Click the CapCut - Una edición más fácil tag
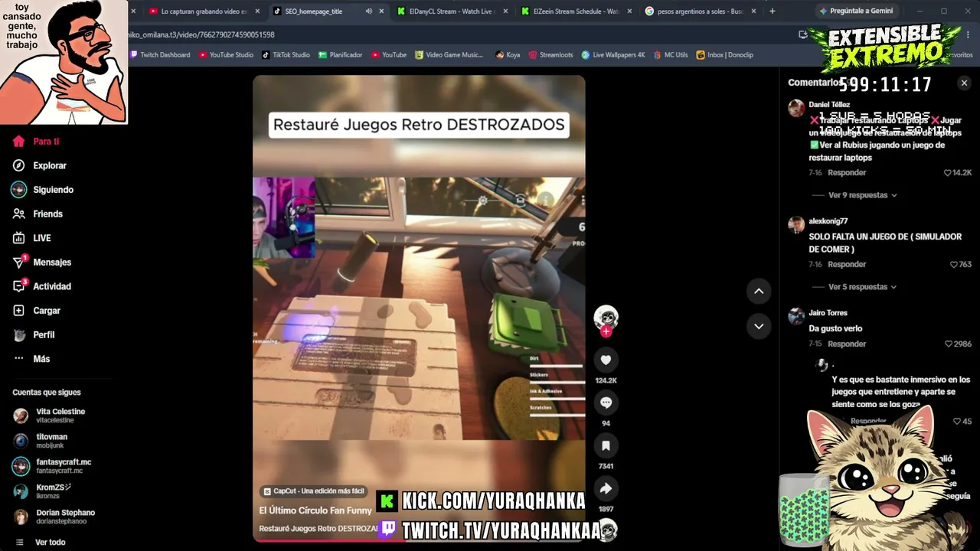The image size is (980, 551). (313, 491)
